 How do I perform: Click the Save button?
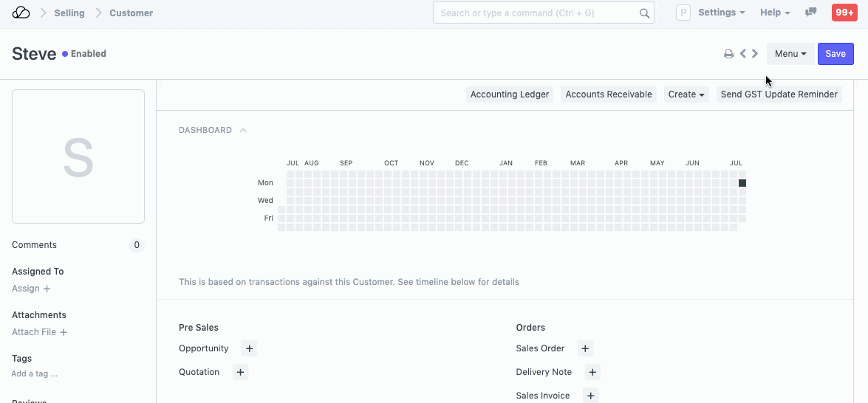(x=835, y=54)
